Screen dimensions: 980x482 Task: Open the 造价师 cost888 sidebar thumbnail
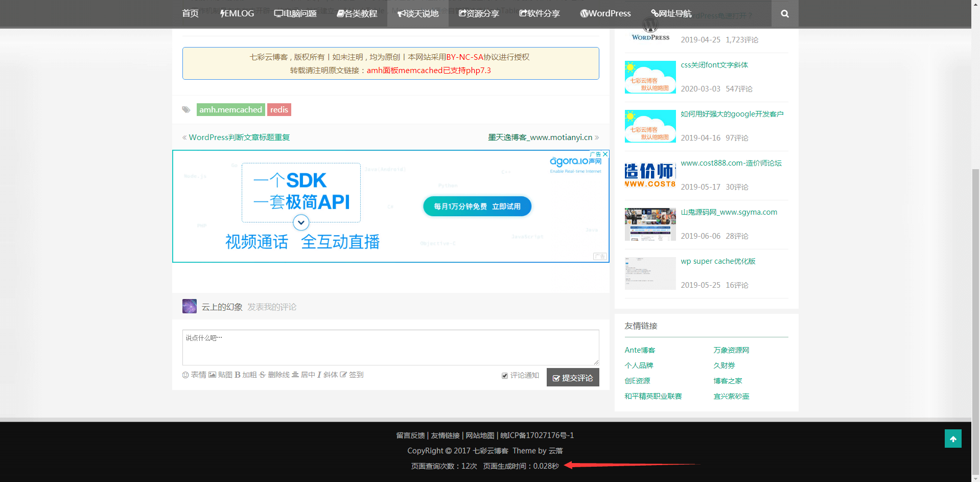(650, 175)
